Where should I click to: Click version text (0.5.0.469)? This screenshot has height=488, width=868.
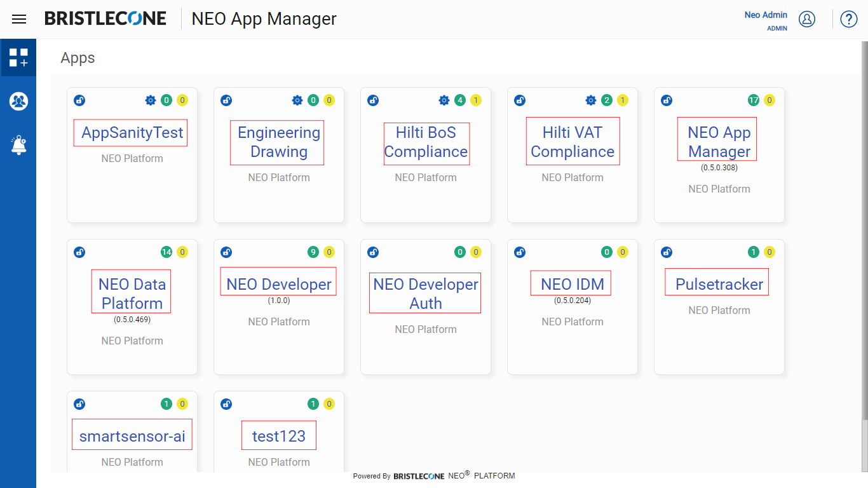coord(132,320)
